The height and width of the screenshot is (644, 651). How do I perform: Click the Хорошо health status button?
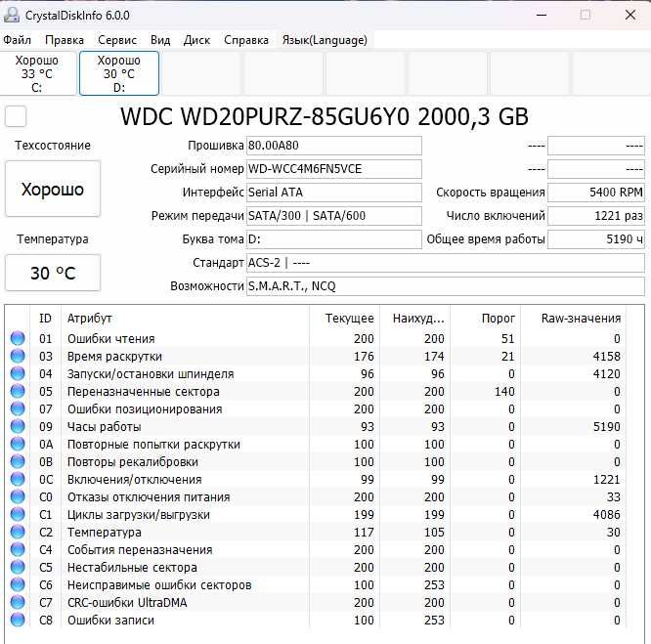(x=53, y=190)
